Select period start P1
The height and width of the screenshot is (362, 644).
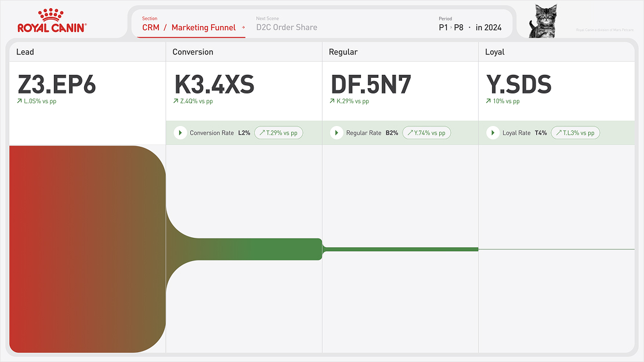coord(443,27)
